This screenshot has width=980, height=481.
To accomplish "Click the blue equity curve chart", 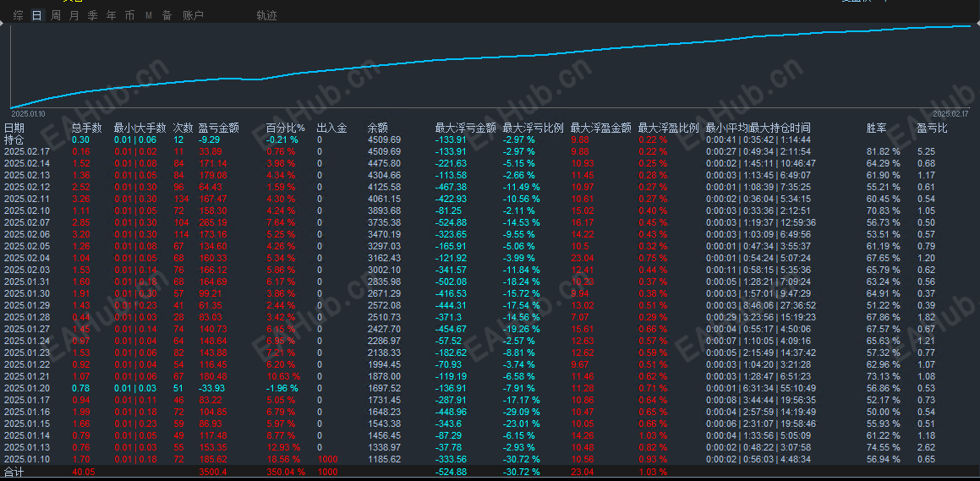I will point(490,67).
